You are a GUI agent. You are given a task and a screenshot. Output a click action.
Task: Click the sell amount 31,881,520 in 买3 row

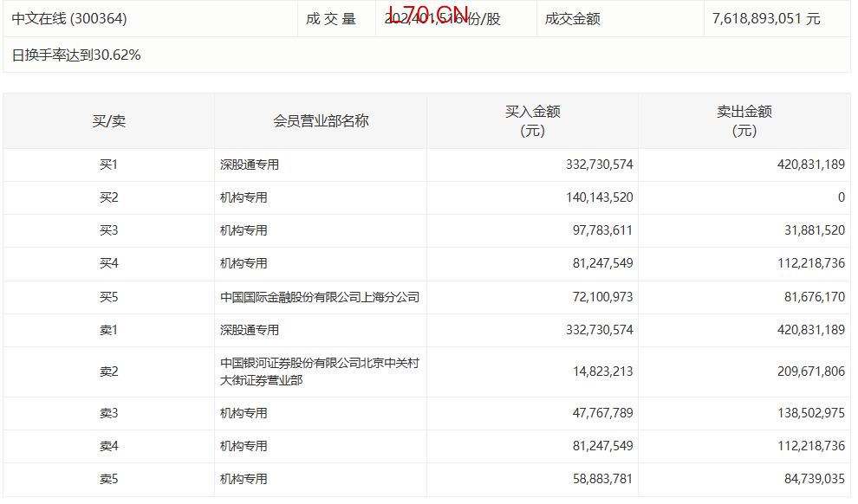point(809,230)
